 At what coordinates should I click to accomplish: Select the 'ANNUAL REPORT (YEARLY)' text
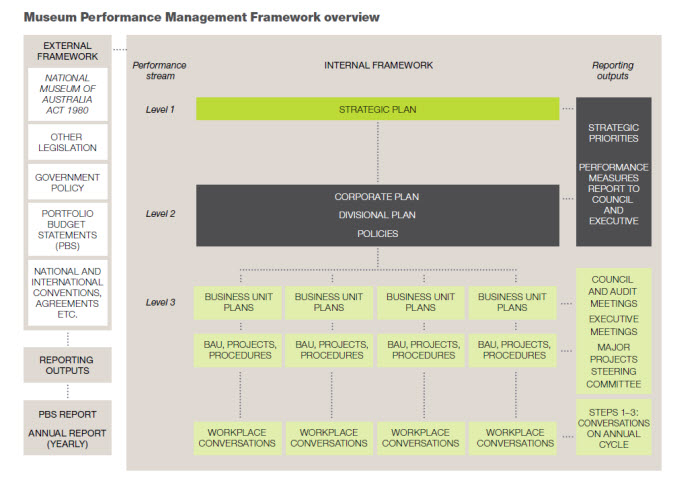point(67,439)
